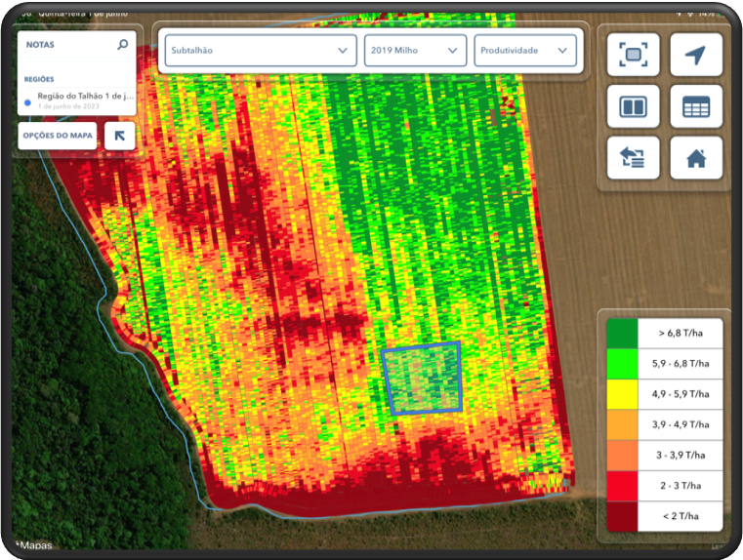Collapse panel with diagonal arrow icon
The image size is (743, 560).
coord(119,136)
